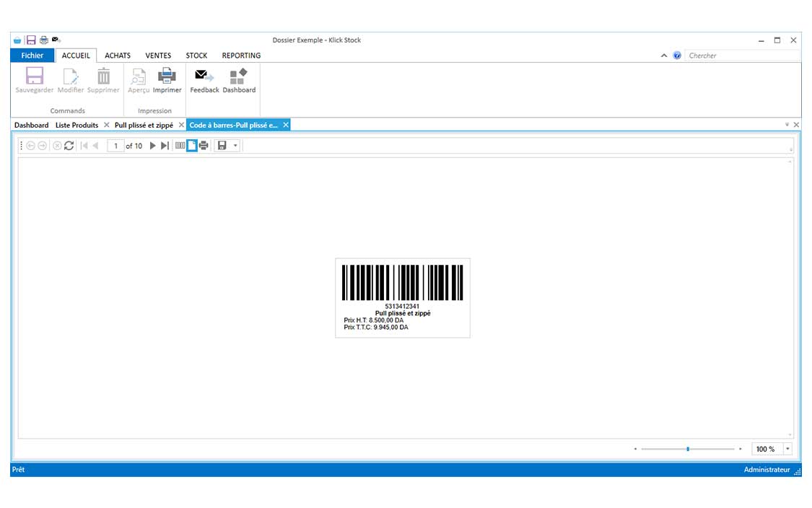This screenshot has width=812, height=508.
Task: Click quick-access feedback envelope in title bar
Action: 56,40
